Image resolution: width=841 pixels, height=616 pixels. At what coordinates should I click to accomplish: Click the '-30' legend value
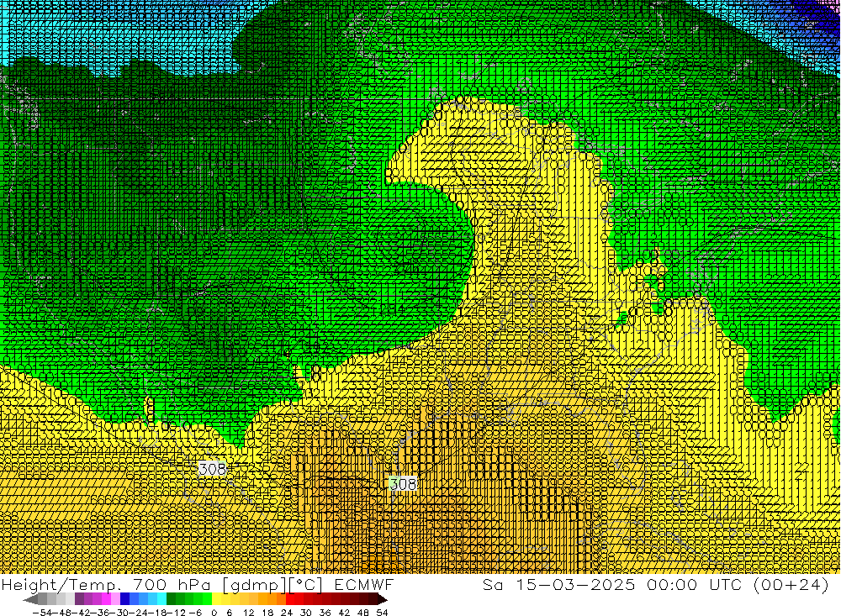(120, 613)
